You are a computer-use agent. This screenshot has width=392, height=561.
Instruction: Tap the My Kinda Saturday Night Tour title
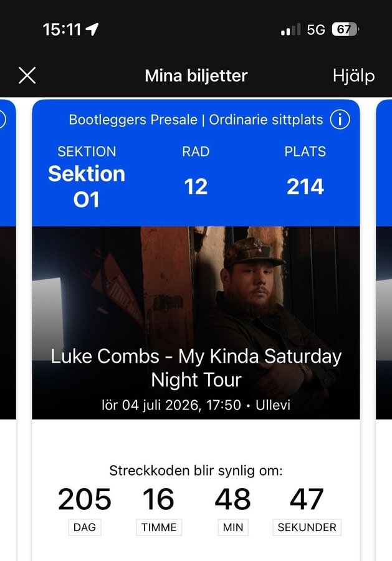[196, 367]
